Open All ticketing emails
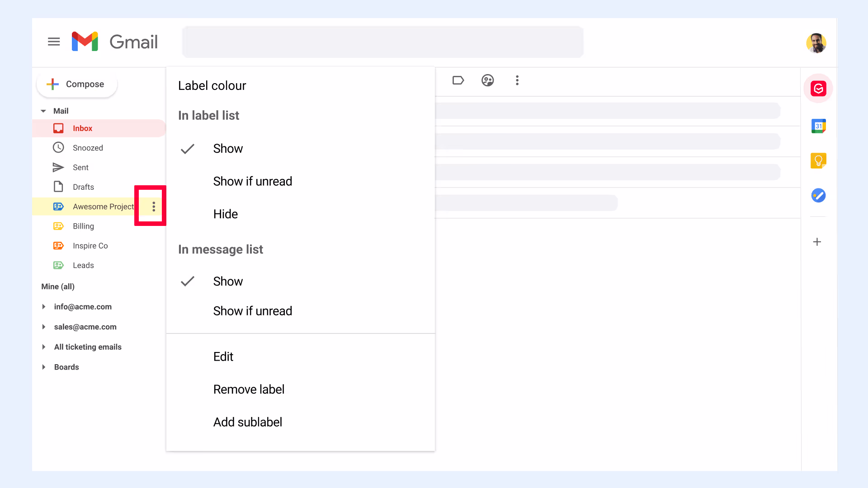This screenshot has height=488, width=868. click(88, 347)
